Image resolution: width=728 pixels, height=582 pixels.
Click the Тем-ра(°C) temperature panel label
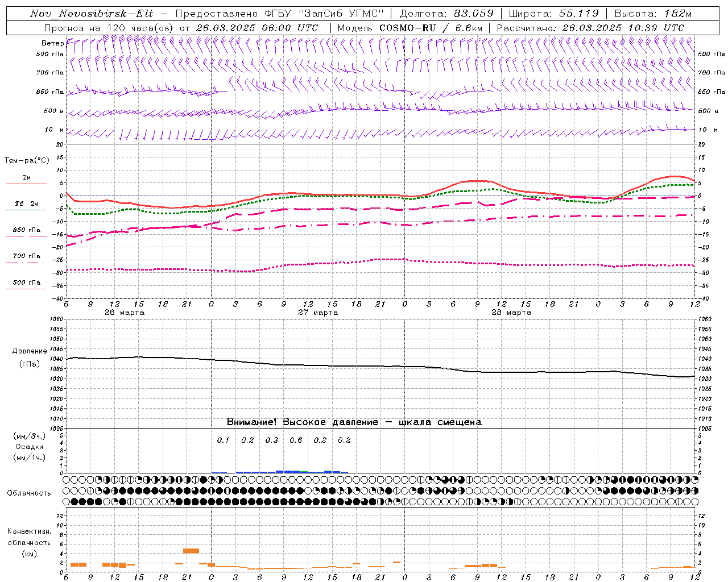27,161
